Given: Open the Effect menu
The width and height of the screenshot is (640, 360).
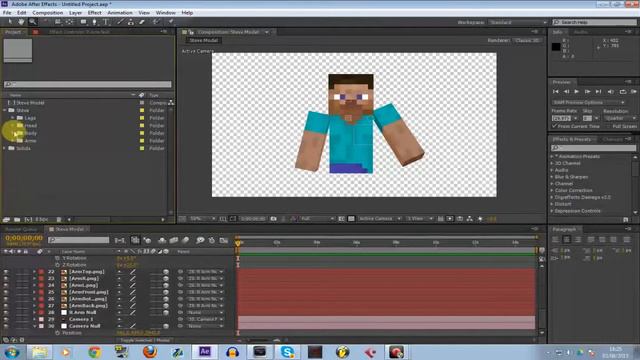Looking at the screenshot, I should coord(94,13).
